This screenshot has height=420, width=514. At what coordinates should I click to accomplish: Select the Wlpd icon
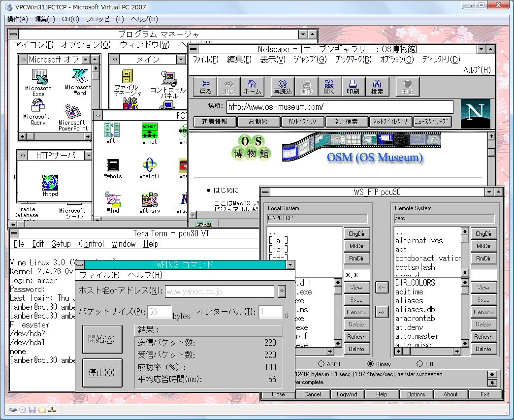coord(113,203)
